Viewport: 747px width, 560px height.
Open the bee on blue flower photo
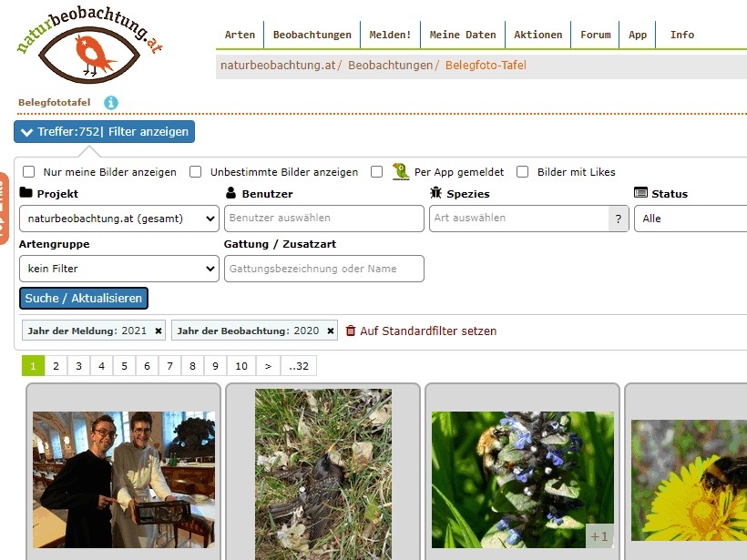pos(523,480)
